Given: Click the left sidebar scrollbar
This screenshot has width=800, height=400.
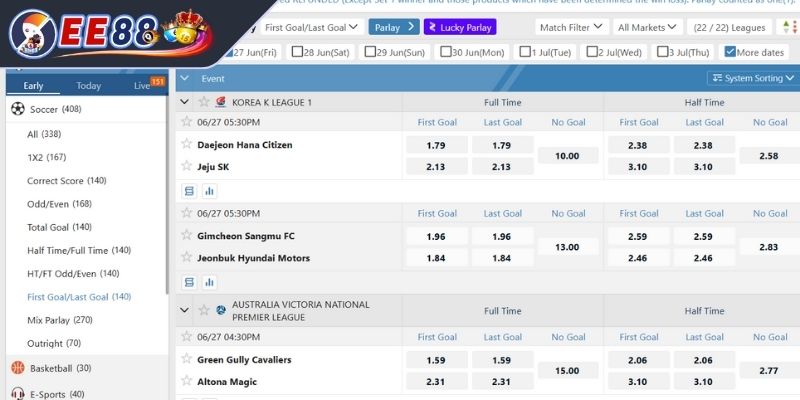Looking at the screenshot, I should (167, 194).
